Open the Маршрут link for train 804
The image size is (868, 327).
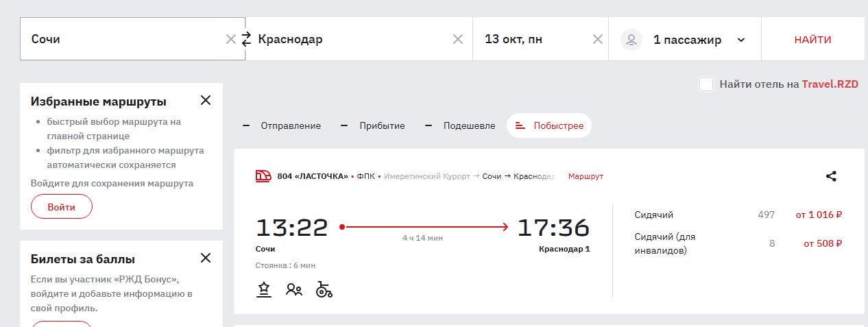[x=586, y=176]
